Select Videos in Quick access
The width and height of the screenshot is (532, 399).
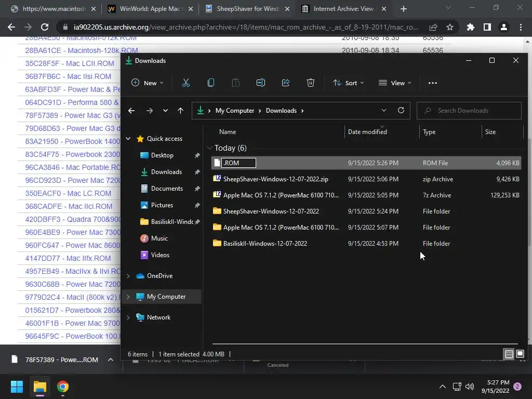[x=160, y=255]
